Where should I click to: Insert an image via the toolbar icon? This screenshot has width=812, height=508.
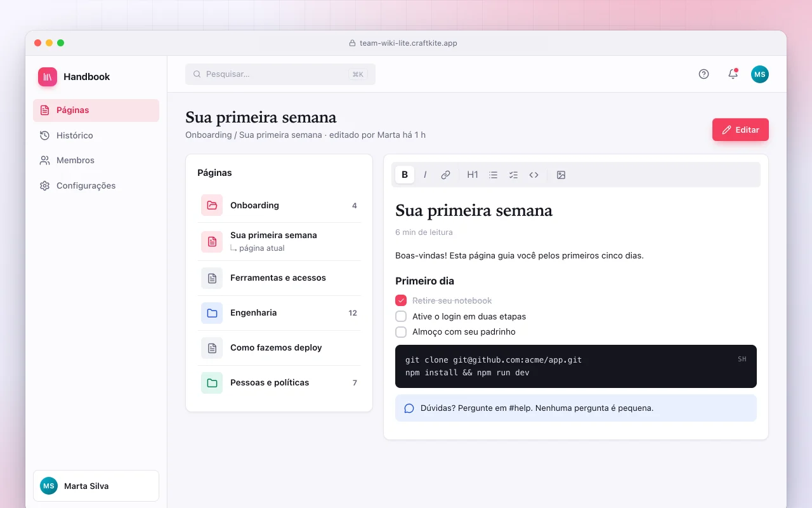(x=561, y=175)
